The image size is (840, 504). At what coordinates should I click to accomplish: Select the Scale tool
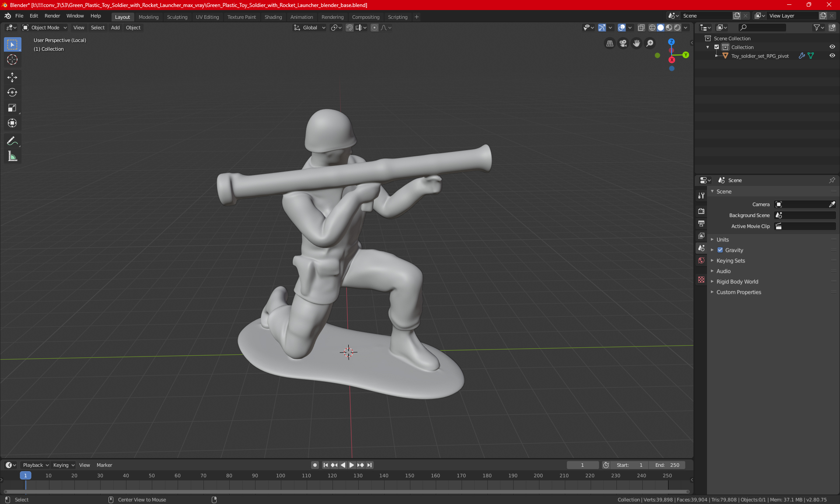pyautogui.click(x=12, y=108)
